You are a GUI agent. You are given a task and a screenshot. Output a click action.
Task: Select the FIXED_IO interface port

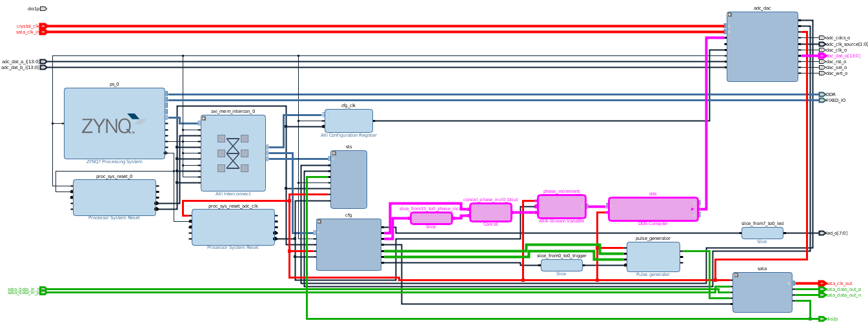(x=822, y=100)
